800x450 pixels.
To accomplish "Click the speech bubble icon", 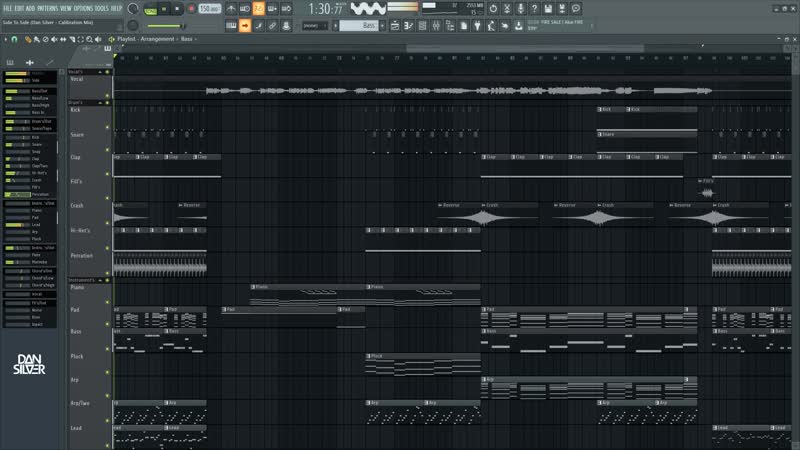I will click(x=576, y=9).
